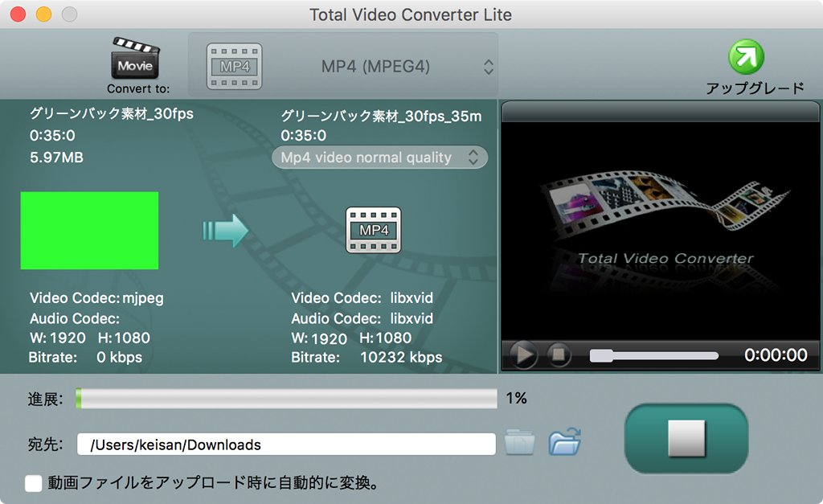Click the Total Video Converter preview image

661,231
